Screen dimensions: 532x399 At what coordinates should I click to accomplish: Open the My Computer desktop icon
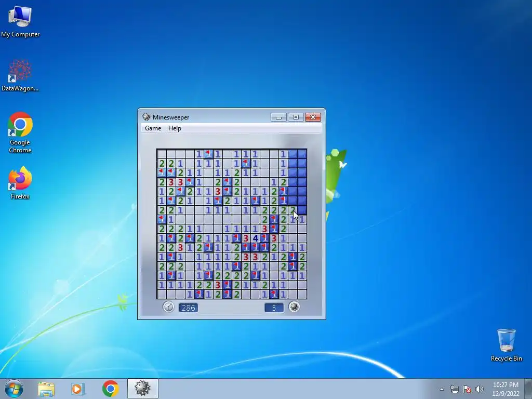click(20, 21)
